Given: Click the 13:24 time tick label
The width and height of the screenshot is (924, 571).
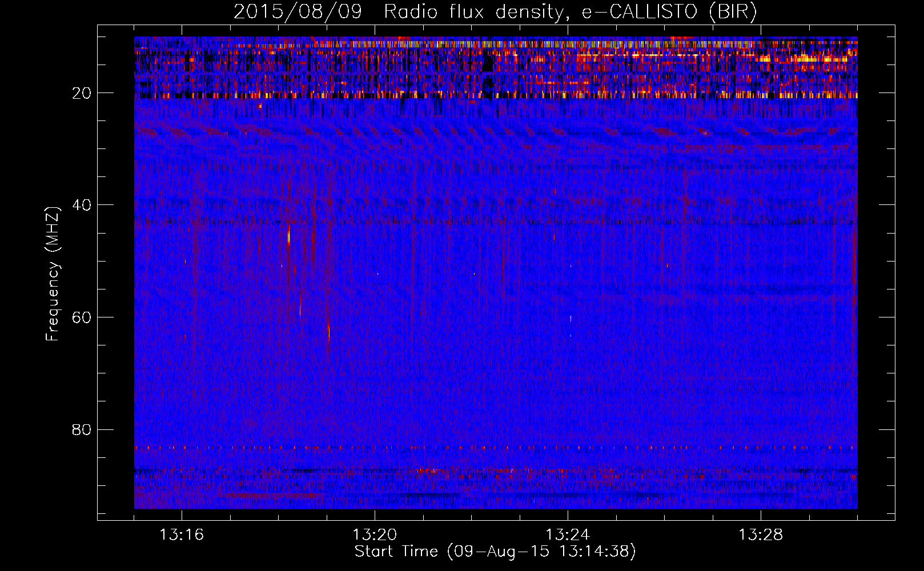Looking at the screenshot, I should tap(568, 535).
